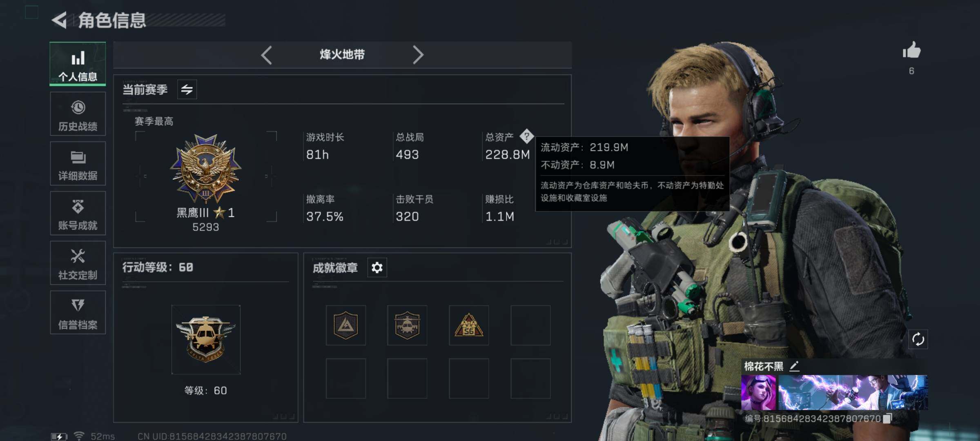Image resolution: width=980 pixels, height=441 pixels.
Task: Go back using the arrow beside 角色信息
Action: point(59,20)
